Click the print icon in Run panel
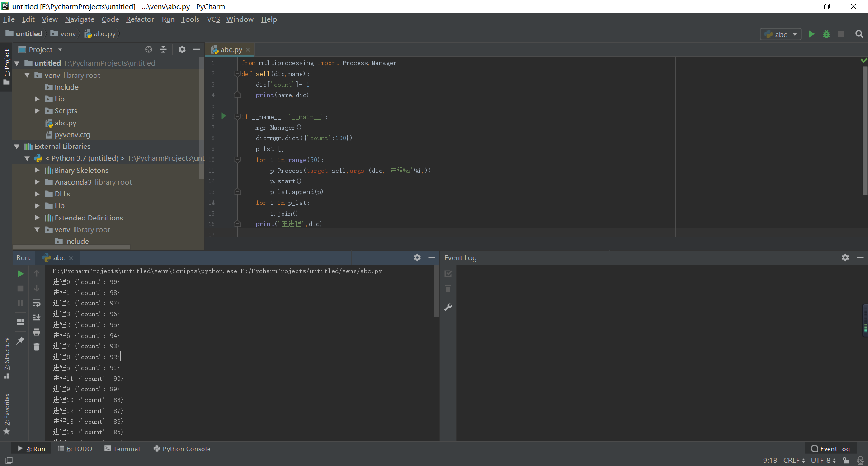The image size is (868, 466). coord(37,332)
